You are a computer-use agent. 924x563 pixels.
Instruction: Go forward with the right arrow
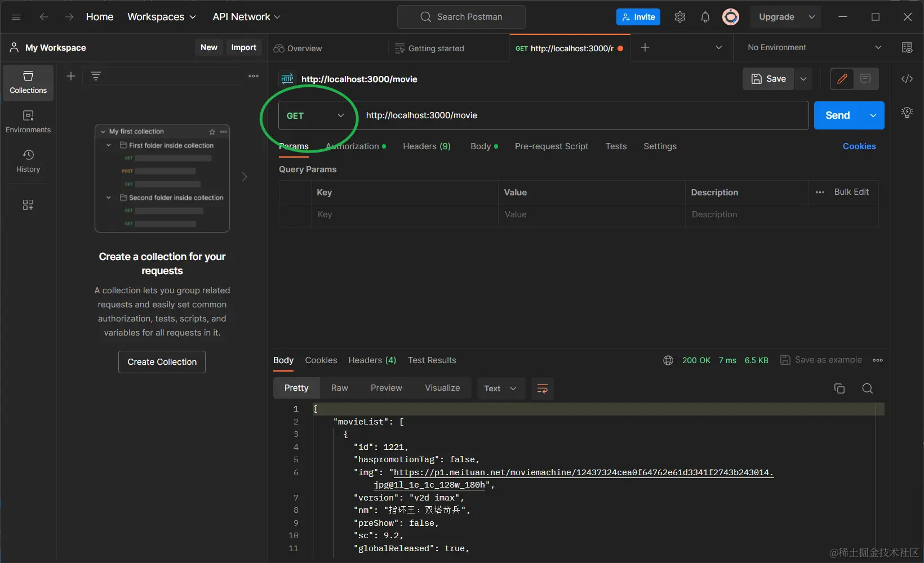(69, 17)
